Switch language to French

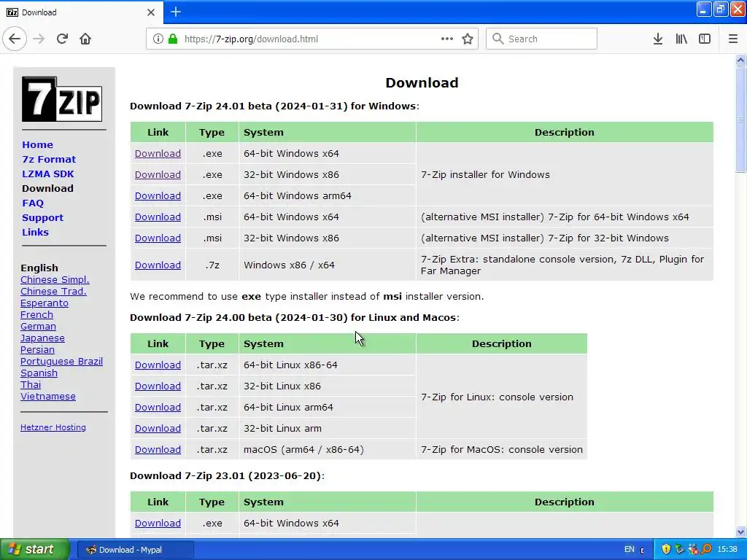pyautogui.click(x=36, y=314)
